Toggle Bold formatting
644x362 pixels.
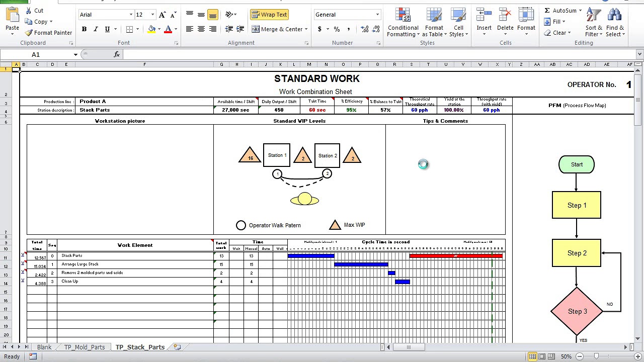click(x=84, y=29)
